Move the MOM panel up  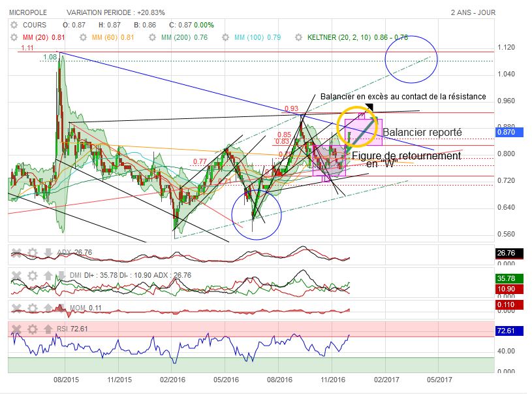coord(48,308)
